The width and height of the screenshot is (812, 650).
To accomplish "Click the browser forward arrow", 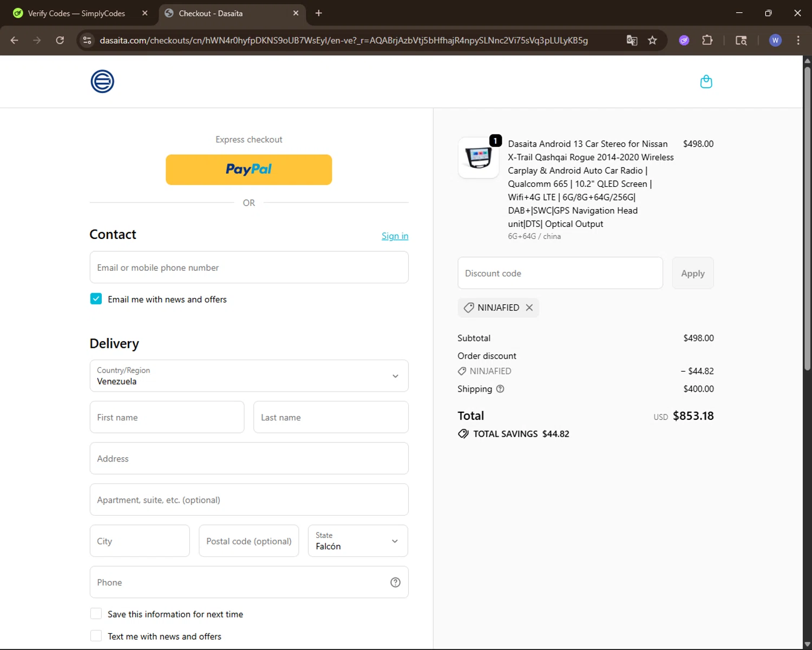I will (37, 40).
